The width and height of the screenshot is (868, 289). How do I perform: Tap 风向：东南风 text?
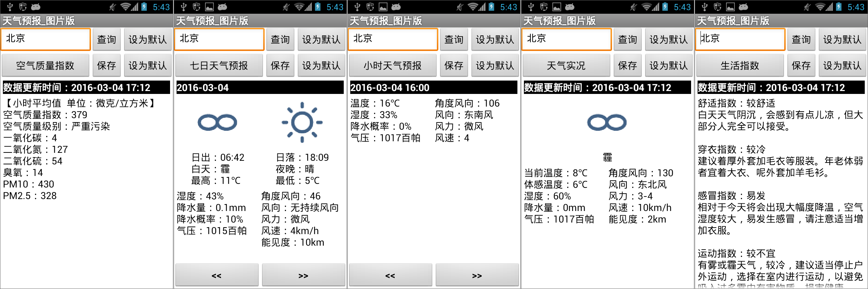[464, 115]
